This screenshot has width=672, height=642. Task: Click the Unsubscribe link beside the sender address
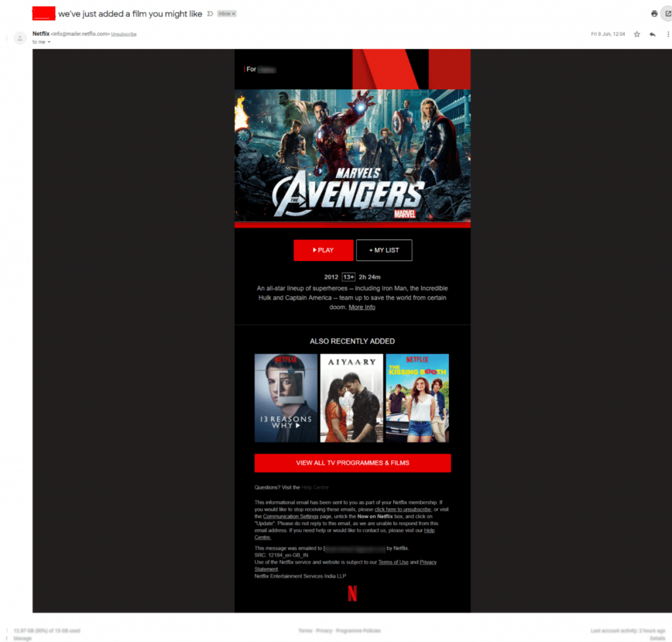pos(124,34)
